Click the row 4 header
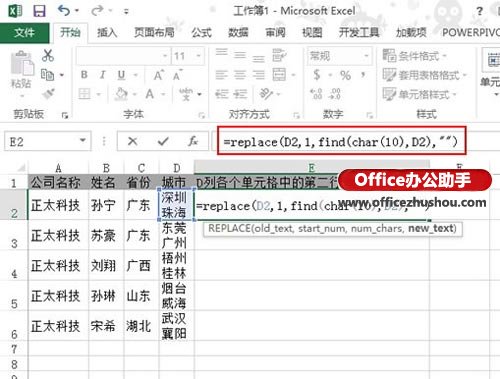The image size is (500, 379). 14,266
